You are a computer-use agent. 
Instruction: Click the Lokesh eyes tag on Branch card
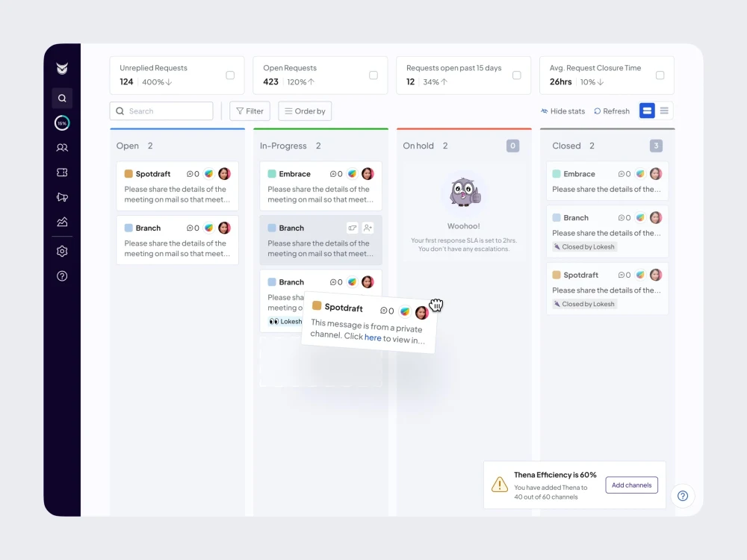[x=285, y=321]
